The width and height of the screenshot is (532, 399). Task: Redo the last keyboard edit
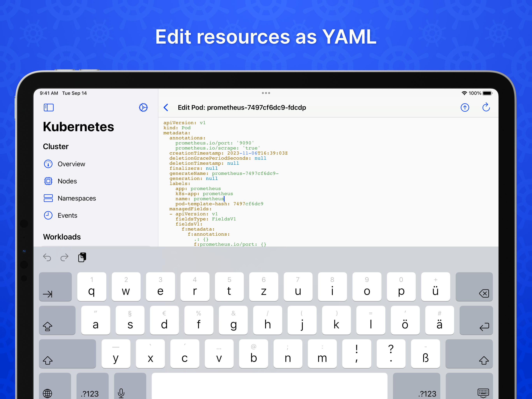(64, 257)
